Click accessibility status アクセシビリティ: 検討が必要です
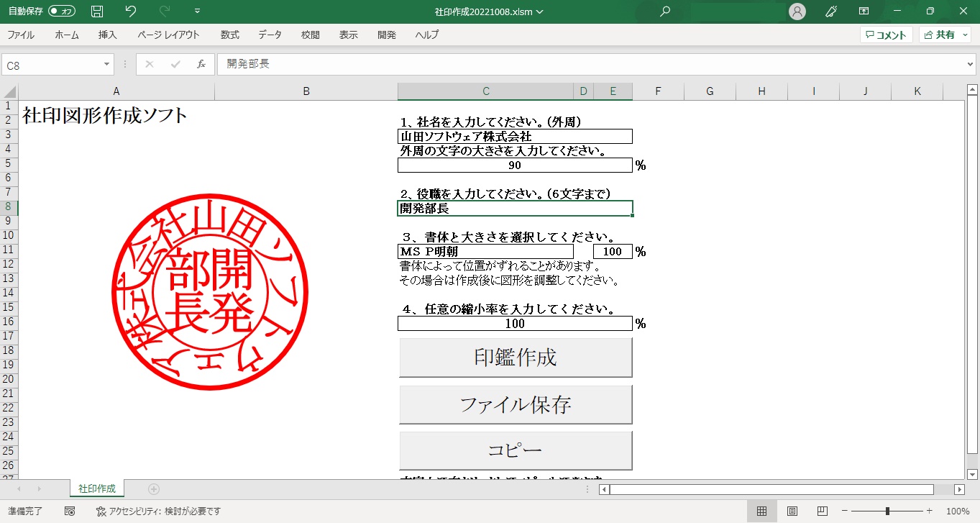 click(159, 511)
